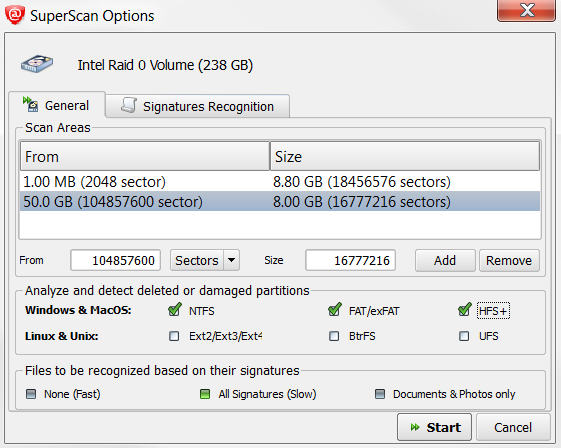Click the Signatures Recognition scroll icon
This screenshot has width=561, height=448.
point(128,105)
